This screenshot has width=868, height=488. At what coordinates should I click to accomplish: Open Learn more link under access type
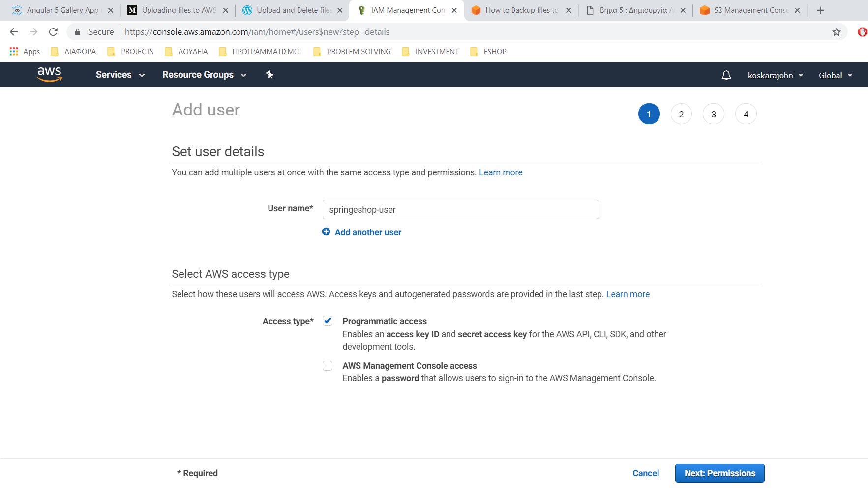pos(628,294)
